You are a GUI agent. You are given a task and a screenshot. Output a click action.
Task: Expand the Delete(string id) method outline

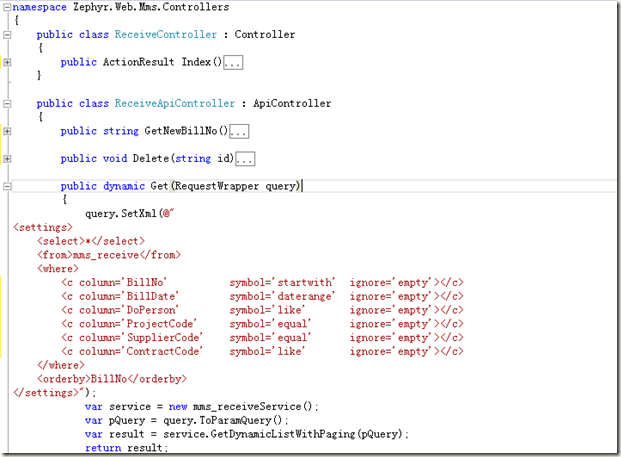tap(8, 158)
